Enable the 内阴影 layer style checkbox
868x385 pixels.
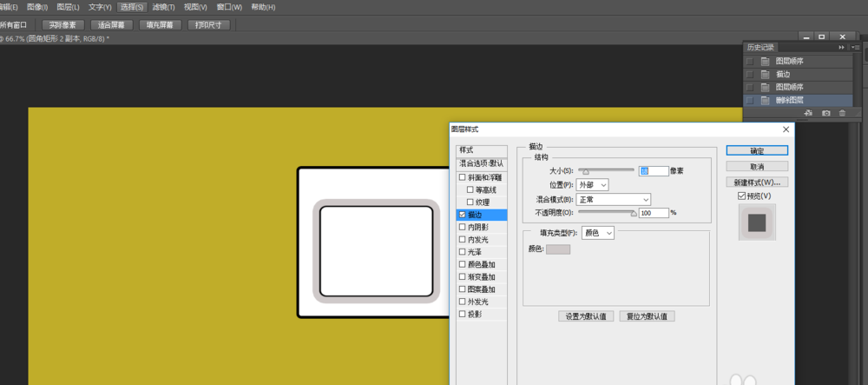(463, 227)
